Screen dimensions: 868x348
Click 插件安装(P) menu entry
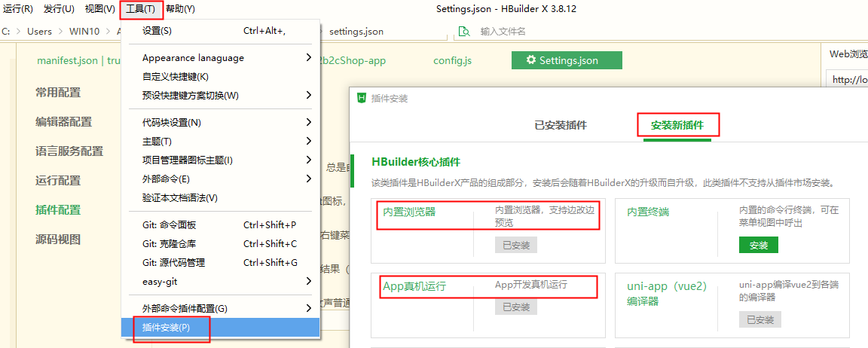tap(220, 327)
